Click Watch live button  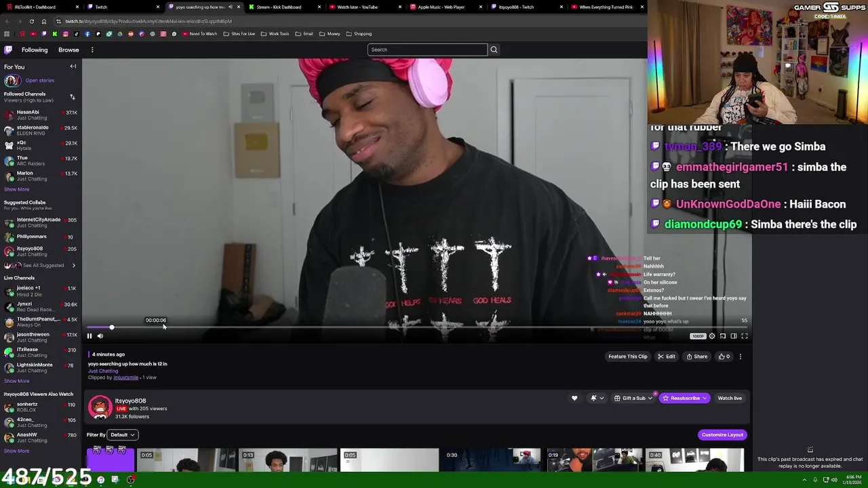[x=730, y=398]
